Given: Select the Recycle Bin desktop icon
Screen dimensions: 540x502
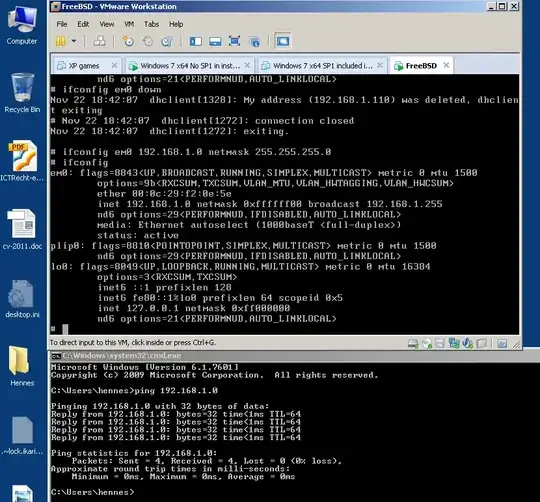Looking at the screenshot, I should coord(22,93).
